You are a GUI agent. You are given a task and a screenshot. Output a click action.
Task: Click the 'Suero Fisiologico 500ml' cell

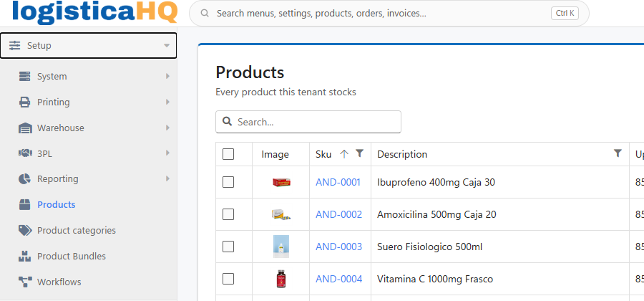tap(500, 247)
